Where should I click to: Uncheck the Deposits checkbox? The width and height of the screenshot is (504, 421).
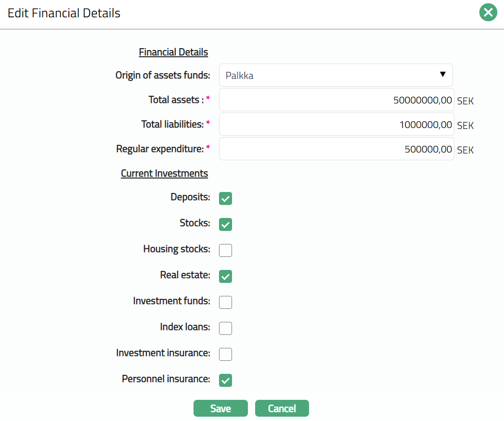(225, 198)
